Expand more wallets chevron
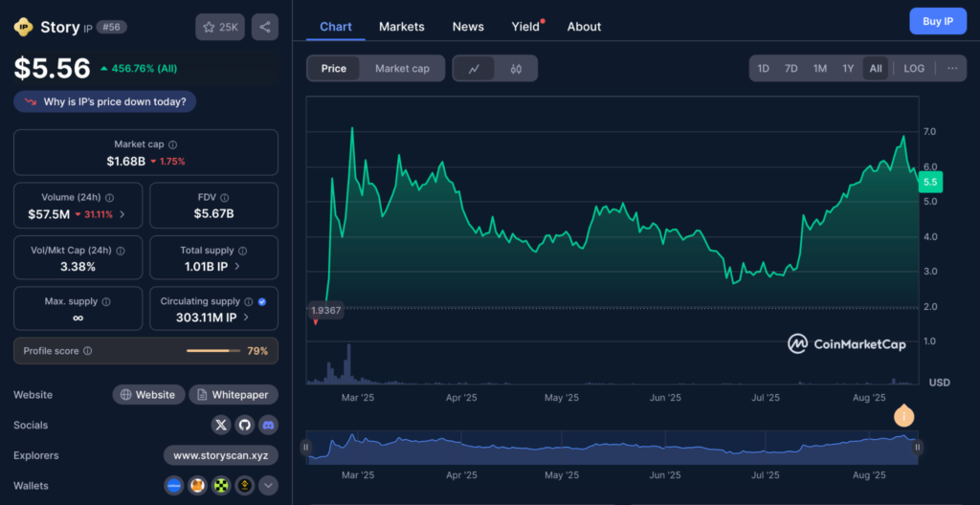Image resolution: width=980 pixels, height=505 pixels. click(x=268, y=486)
